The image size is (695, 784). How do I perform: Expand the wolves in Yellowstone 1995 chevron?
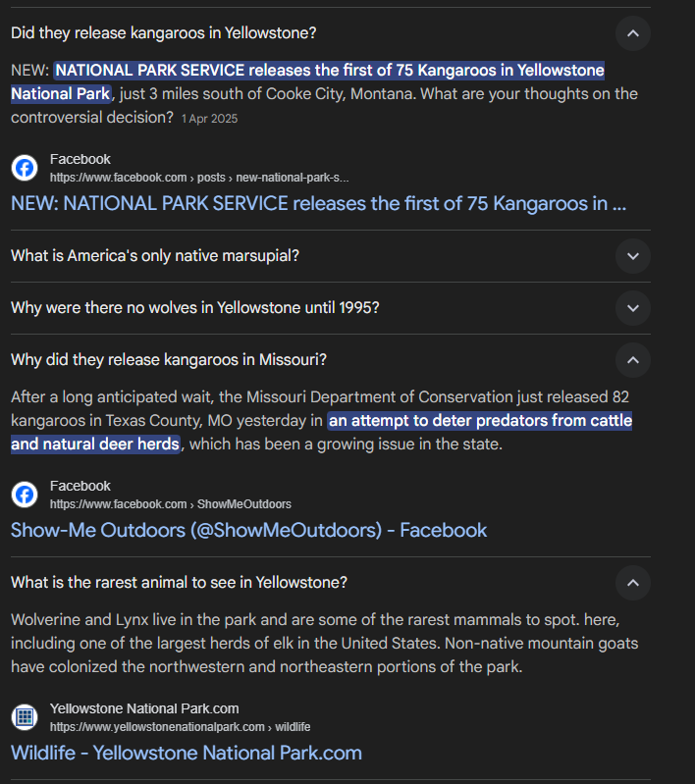tap(632, 308)
